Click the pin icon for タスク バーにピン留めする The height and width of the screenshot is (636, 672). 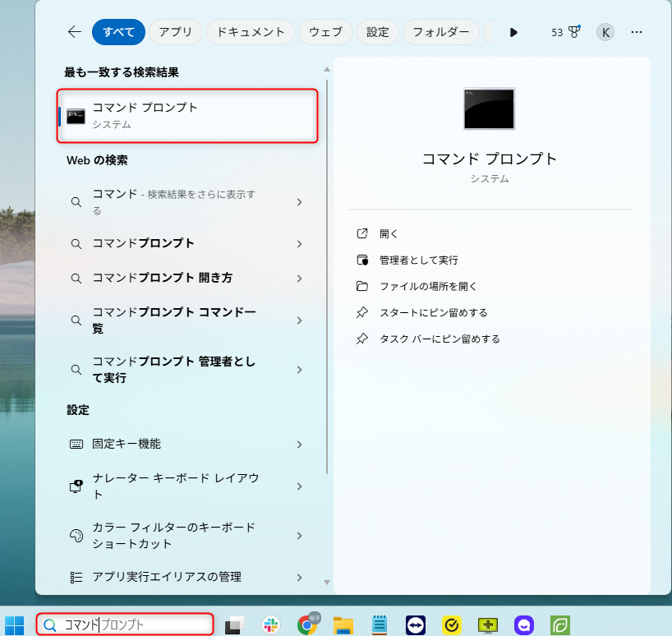pos(362,339)
